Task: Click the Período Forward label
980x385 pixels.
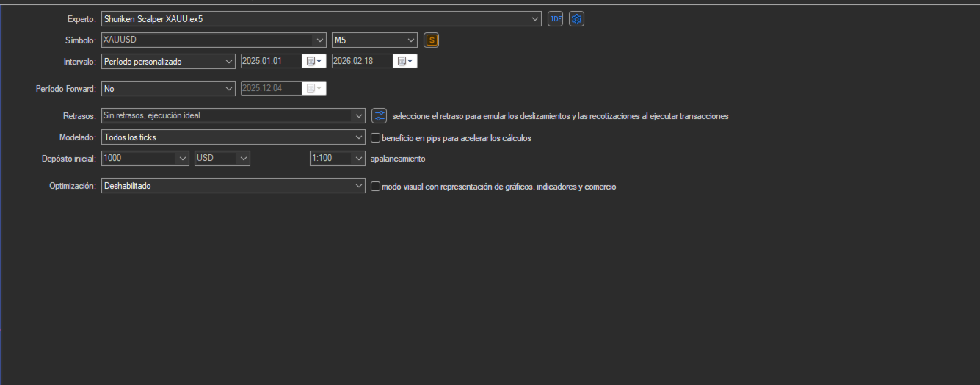Action: [66, 89]
